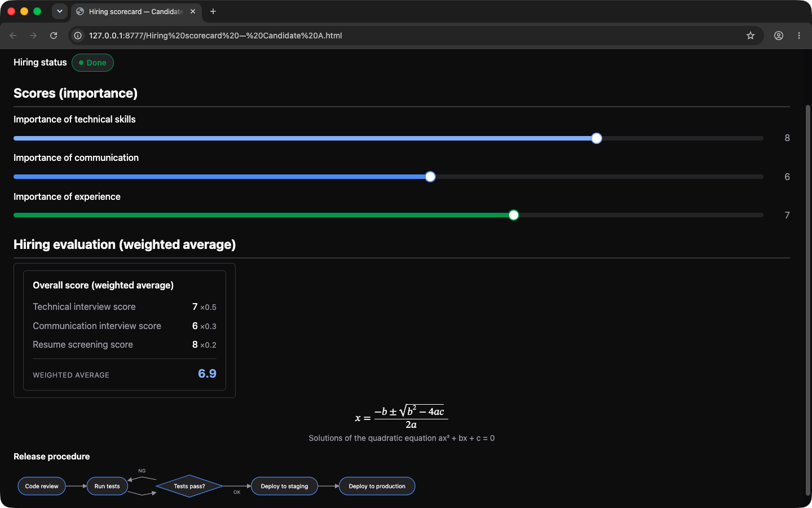Click the Done status badge
812x508 pixels.
[93, 63]
